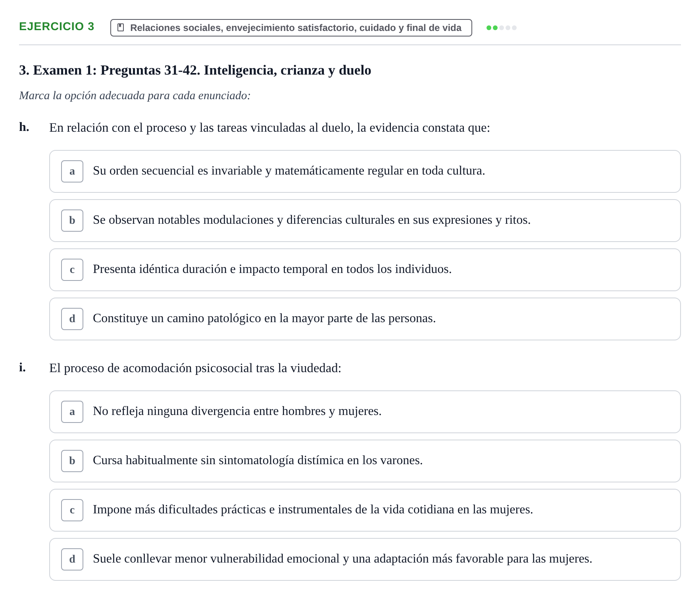Click the title 'Examen 1: Preguntas 31-42'
Screen dimensions: 700x607
point(195,70)
